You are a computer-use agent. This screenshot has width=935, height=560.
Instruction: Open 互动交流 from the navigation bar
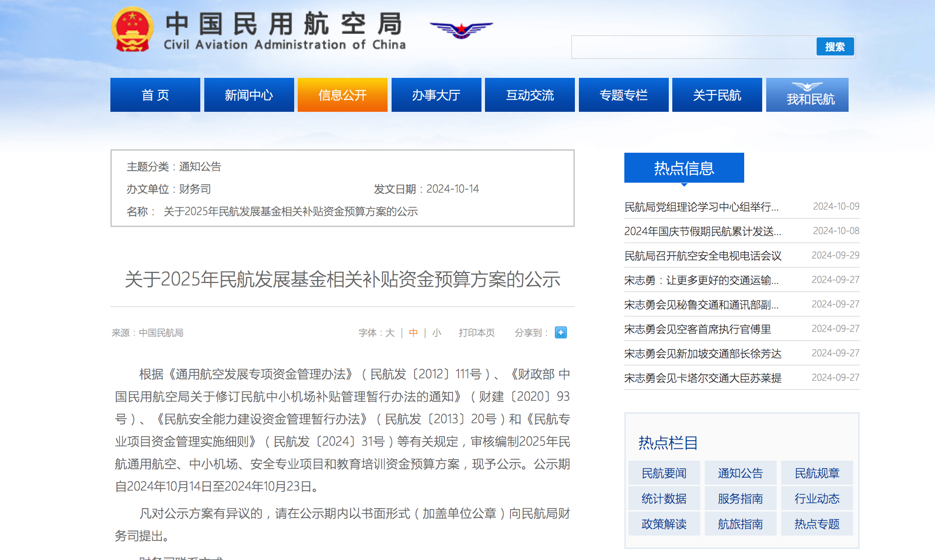click(x=529, y=94)
